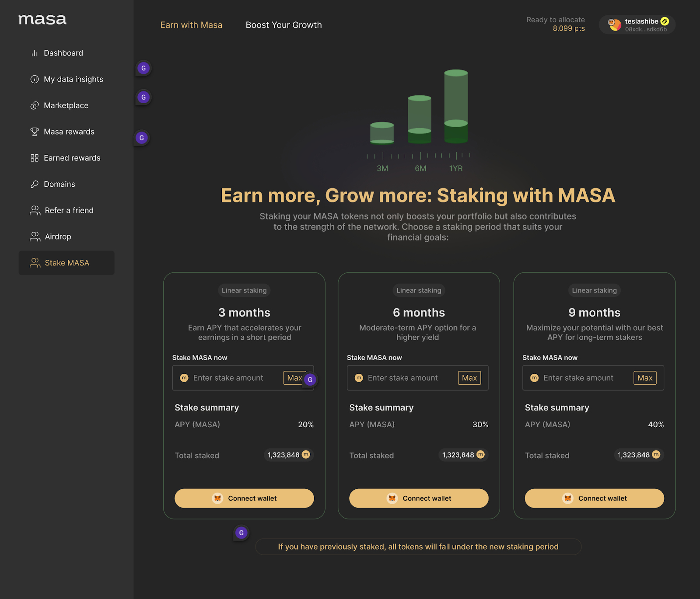Click the Airdrop people icon

[35, 237]
